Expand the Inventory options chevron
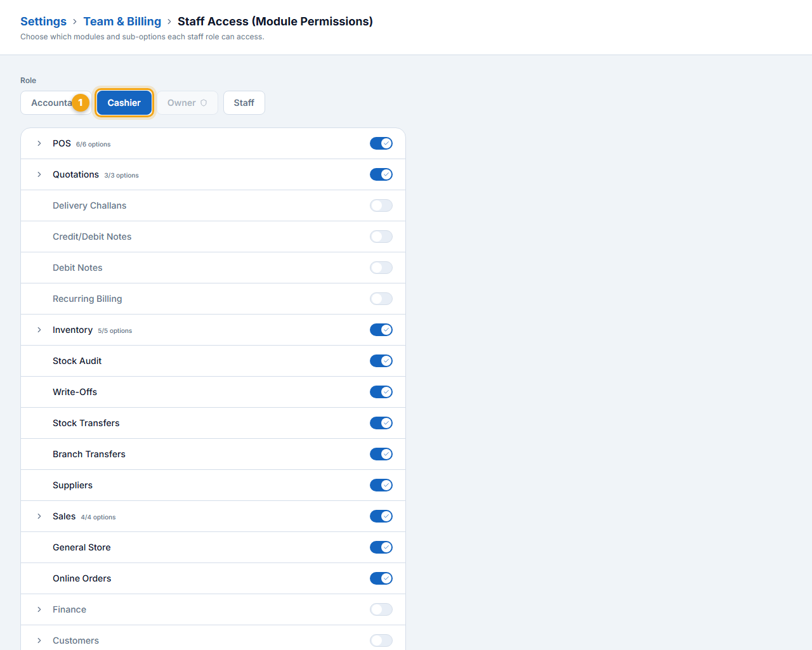Screen dimensions: 812x650 click(x=39, y=330)
